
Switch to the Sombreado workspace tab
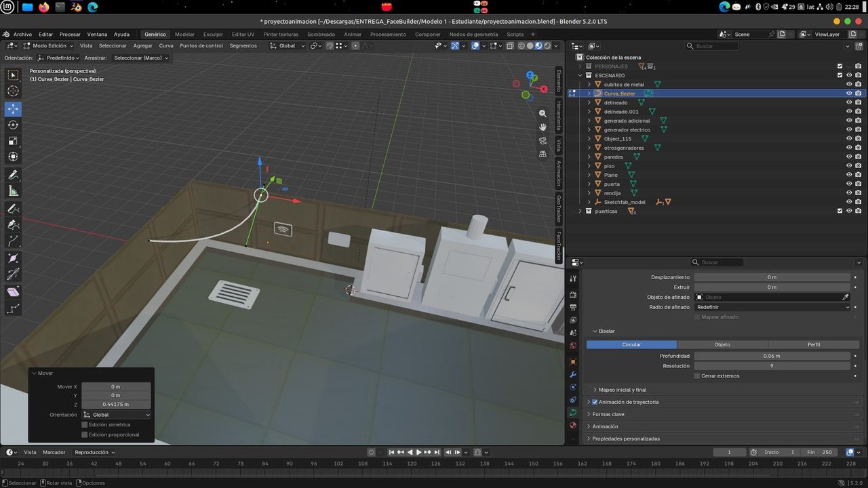point(321,34)
